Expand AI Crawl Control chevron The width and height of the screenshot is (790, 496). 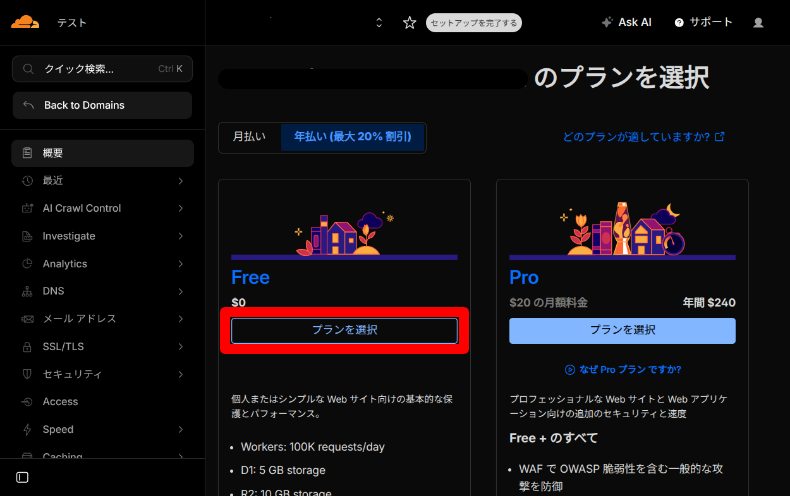180,208
